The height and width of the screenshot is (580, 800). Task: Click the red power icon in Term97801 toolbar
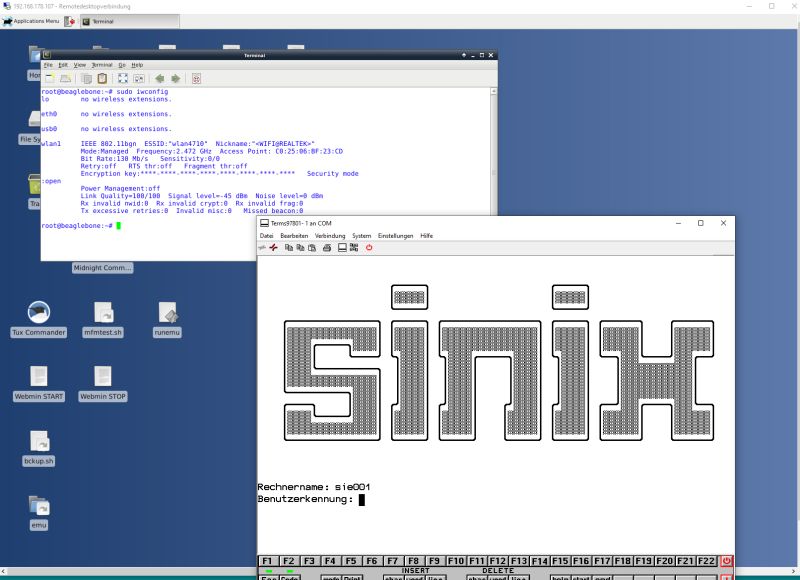click(x=369, y=247)
